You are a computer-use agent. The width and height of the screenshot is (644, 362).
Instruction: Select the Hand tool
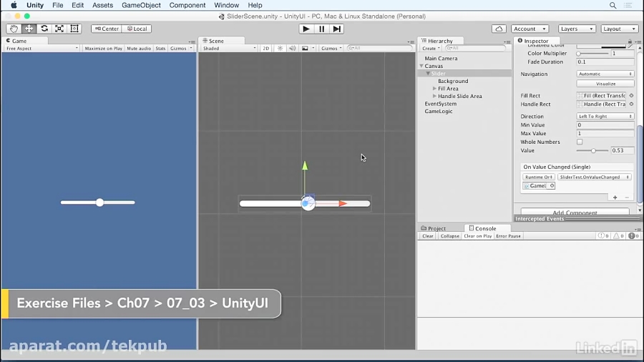14,29
